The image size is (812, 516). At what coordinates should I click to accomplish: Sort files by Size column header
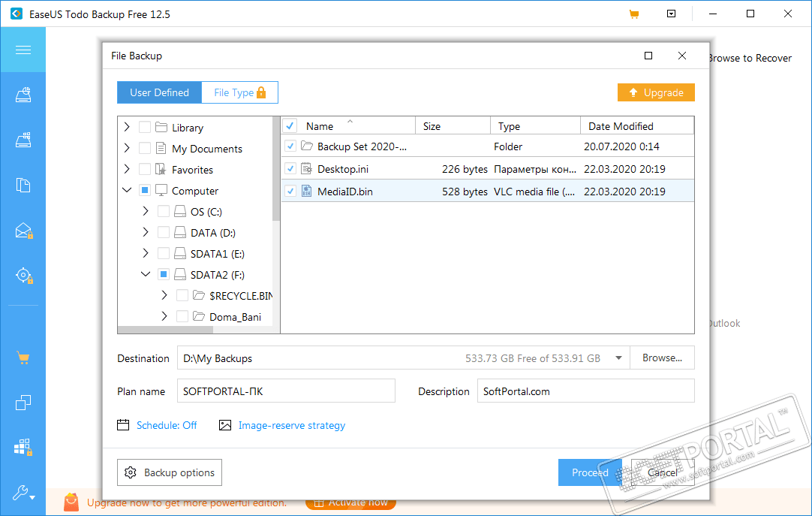tap(453, 126)
